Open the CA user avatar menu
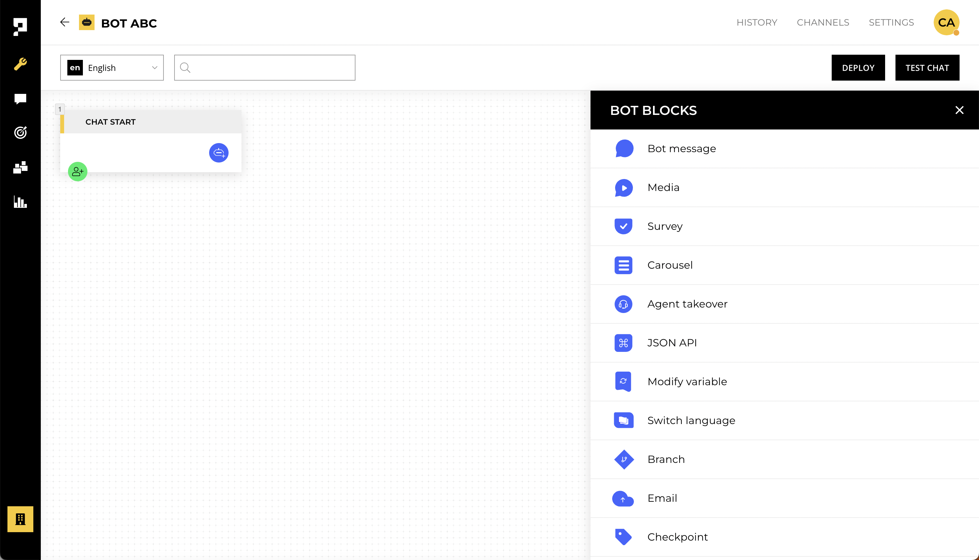The height and width of the screenshot is (560, 979). click(946, 22)
